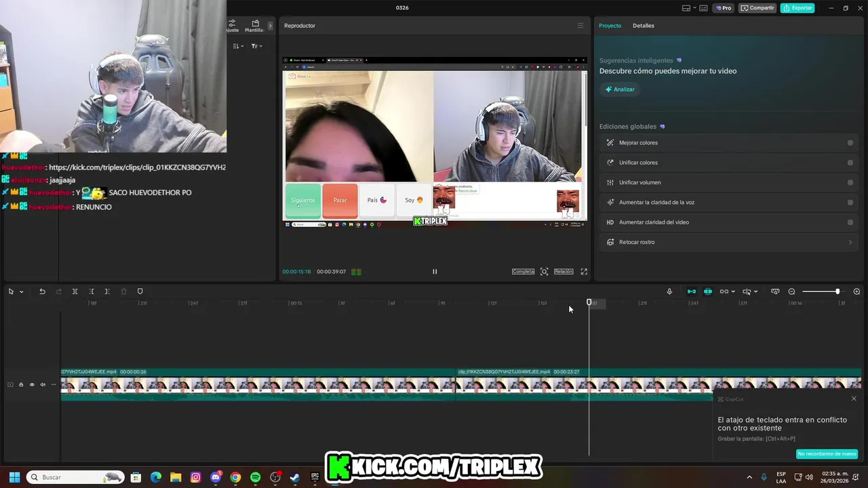Show hidden system tray icons
This screenshot has height=488, width=868.
tap(749, 477)
